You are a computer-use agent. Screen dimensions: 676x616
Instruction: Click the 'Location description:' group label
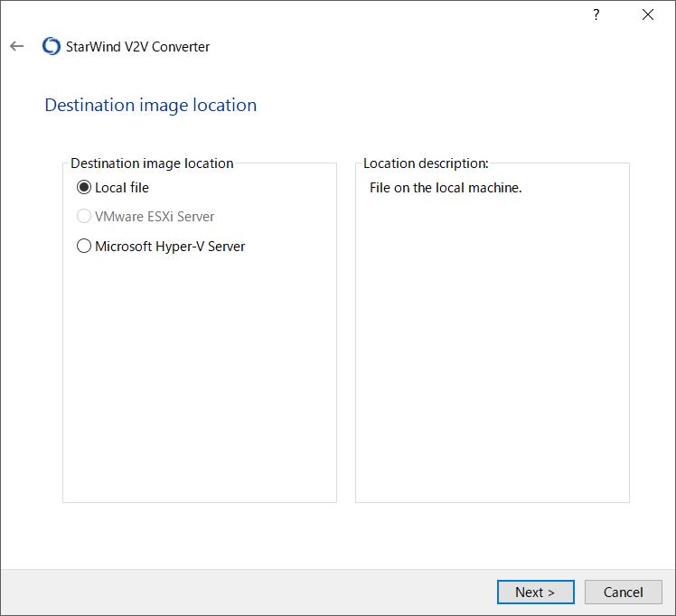tap(426, 163)
